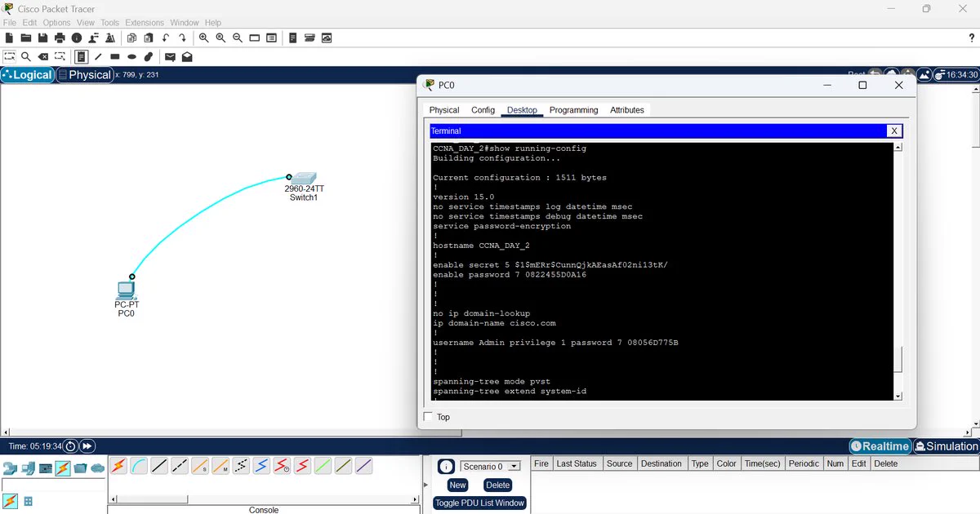The image size is (980, 514).
Task: Open the Config tab in PC0 window
Action: coord(483,110)
